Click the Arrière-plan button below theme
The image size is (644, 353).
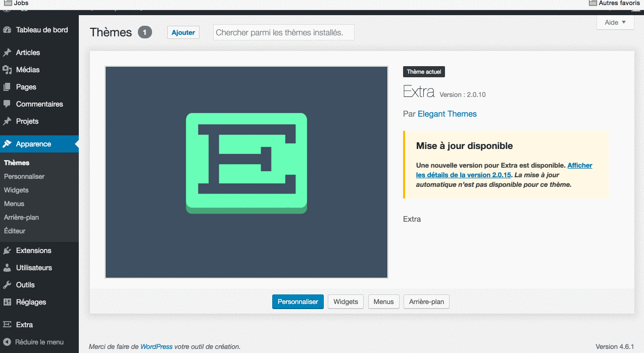[426, 301]
